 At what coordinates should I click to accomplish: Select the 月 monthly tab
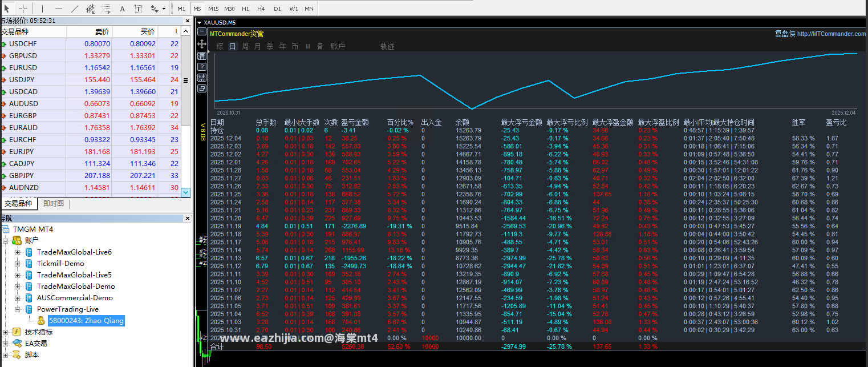258,46
